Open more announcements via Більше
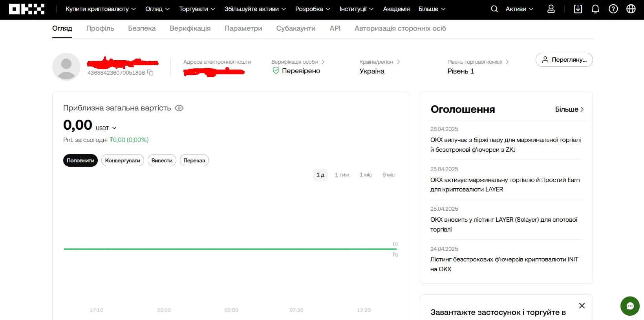 coord(569,109)
